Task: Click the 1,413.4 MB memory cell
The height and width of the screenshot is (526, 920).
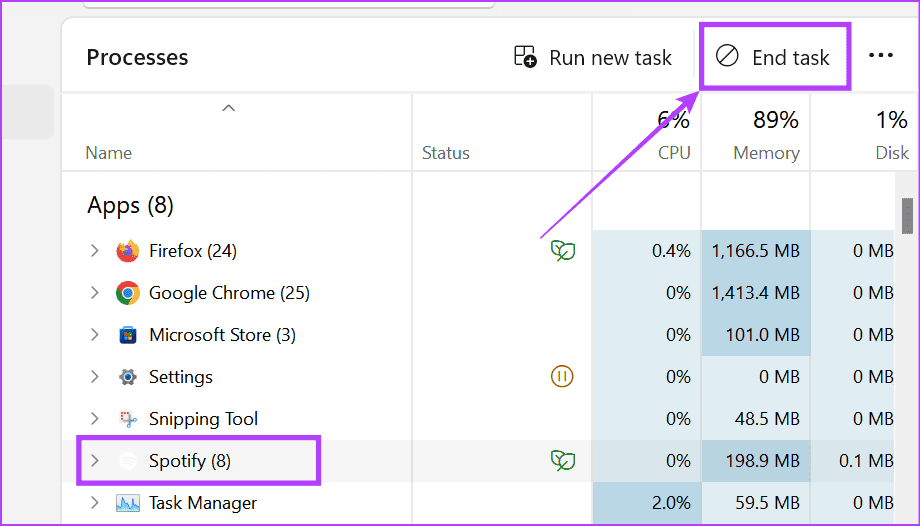Action: (x=756, y=293)
